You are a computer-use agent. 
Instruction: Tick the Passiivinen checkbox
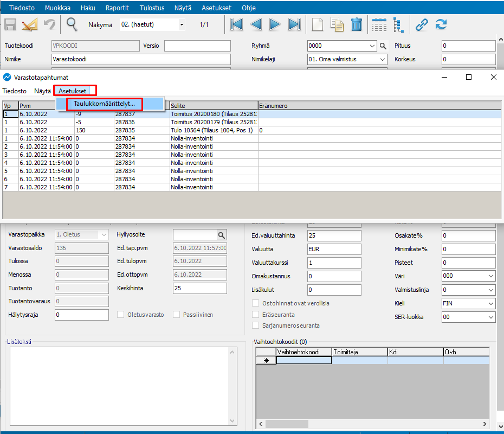177,315
